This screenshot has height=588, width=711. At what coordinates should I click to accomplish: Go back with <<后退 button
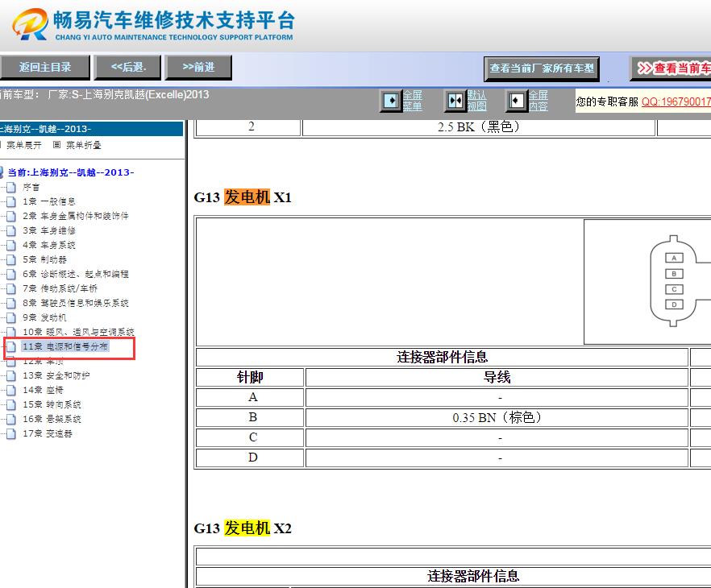[128, 68]
